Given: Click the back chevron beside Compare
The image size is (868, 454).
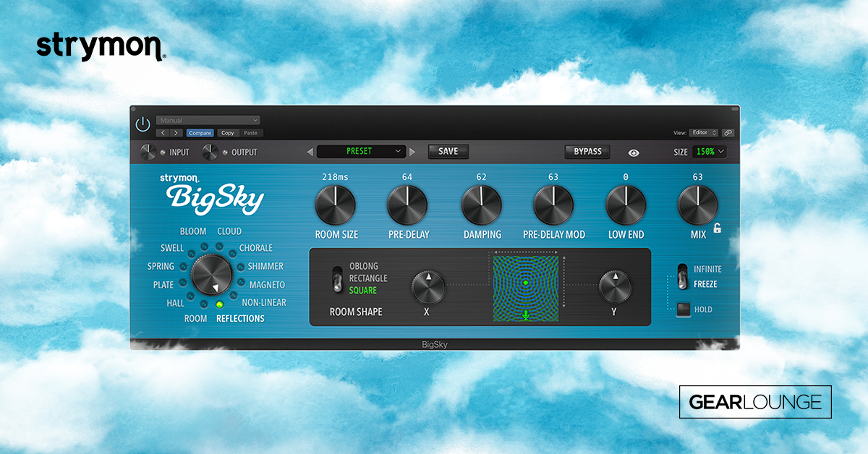Looking at the screenshot, I should [162, 132].
